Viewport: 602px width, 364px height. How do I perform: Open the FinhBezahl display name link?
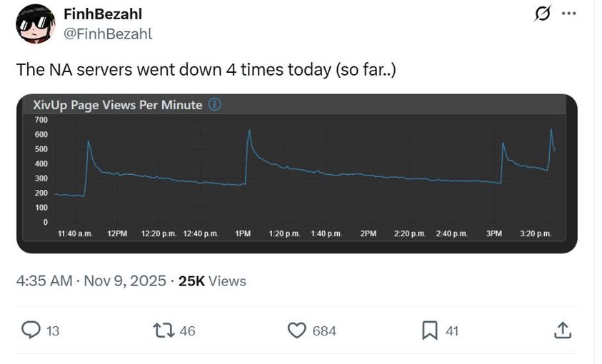[102, 15]
